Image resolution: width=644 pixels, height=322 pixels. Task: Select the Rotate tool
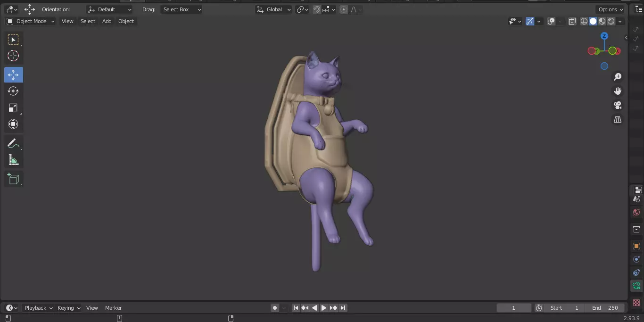coord(13,91)
